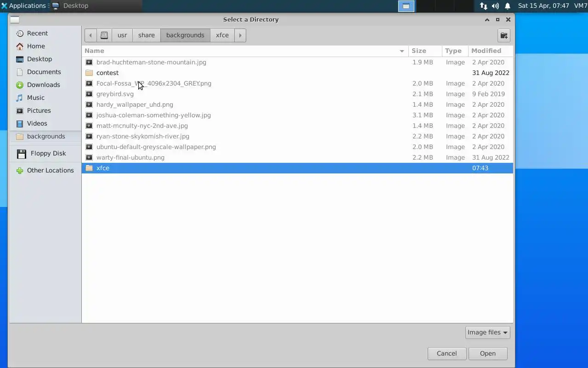
Task: Go to usr in path bar
Action: [x=122, y=35]
